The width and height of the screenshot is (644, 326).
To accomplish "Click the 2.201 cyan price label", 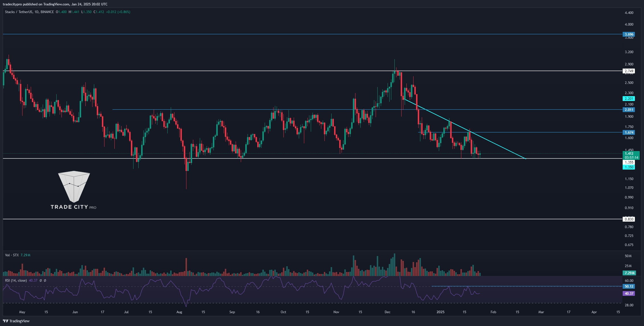I will [x=629, y=99].
